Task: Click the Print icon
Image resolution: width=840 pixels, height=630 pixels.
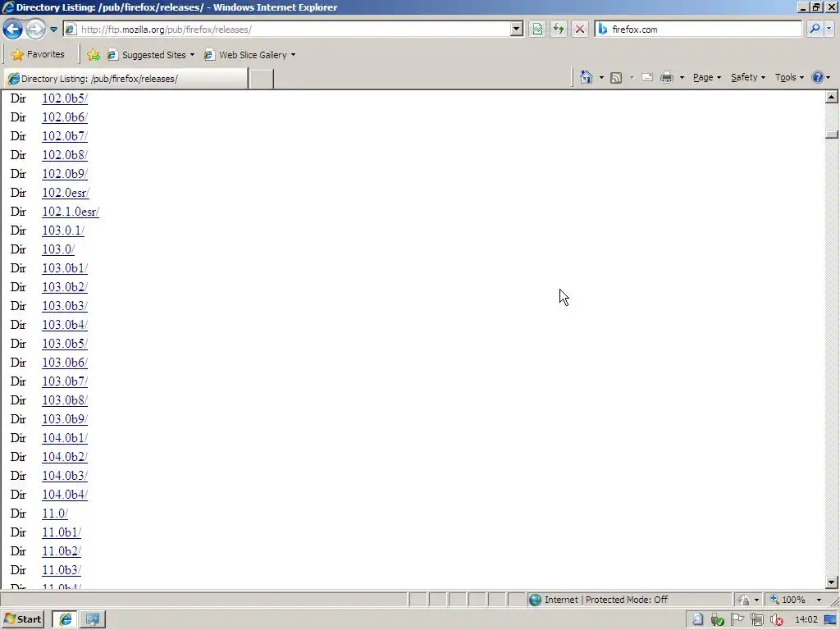Action: click(x=667, y=78)
